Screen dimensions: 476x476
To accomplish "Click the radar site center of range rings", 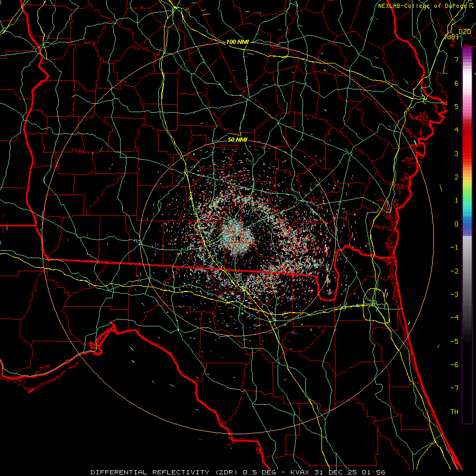I will tap(238, 237).
